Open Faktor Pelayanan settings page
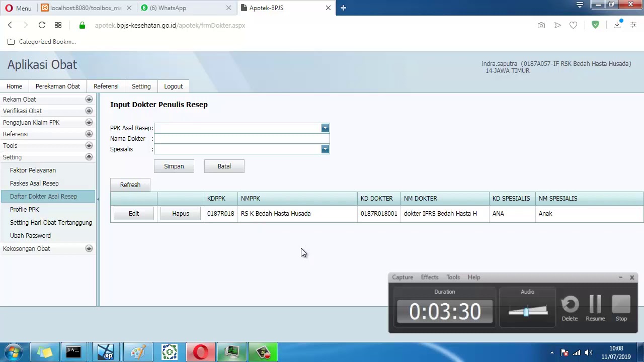644x362 pixels. (x=33, y=170)
